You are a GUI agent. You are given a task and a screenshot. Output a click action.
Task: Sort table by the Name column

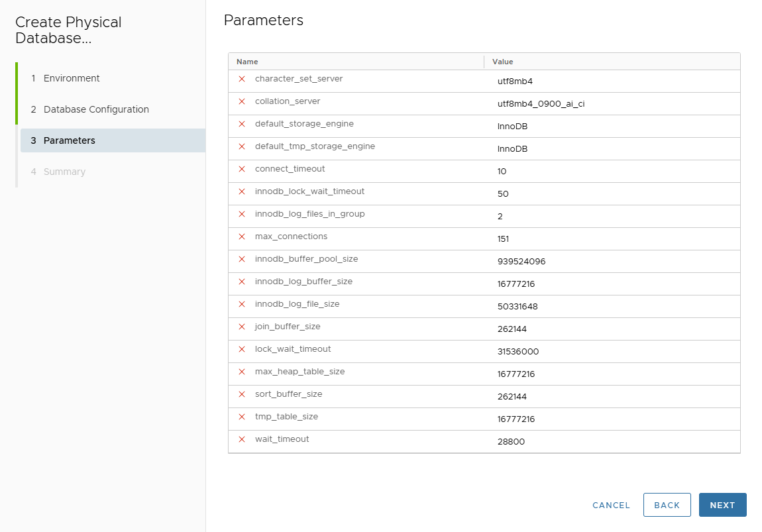(246, 61)
